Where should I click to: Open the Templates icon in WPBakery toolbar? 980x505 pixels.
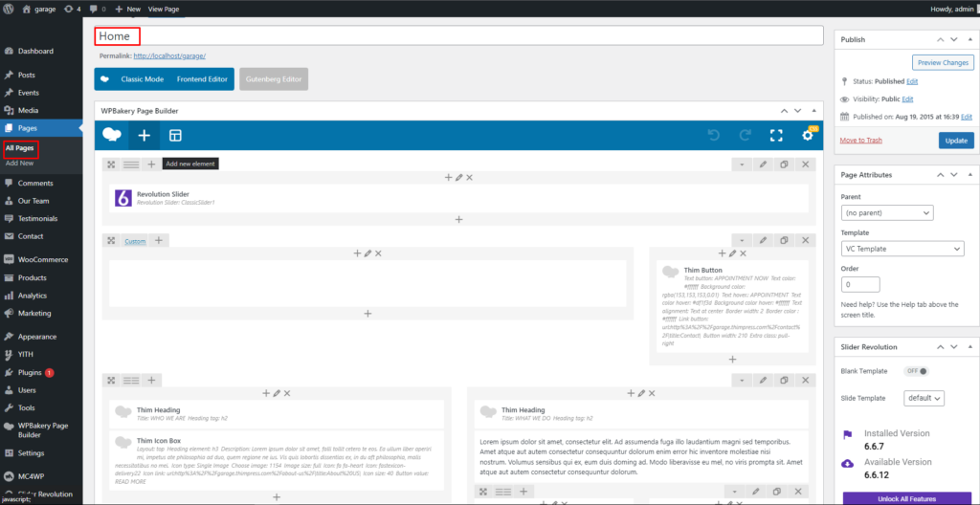pos(176,136)
